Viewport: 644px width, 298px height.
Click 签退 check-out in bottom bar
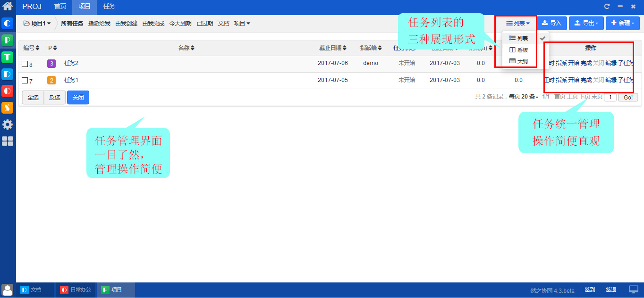click(611, 290)
